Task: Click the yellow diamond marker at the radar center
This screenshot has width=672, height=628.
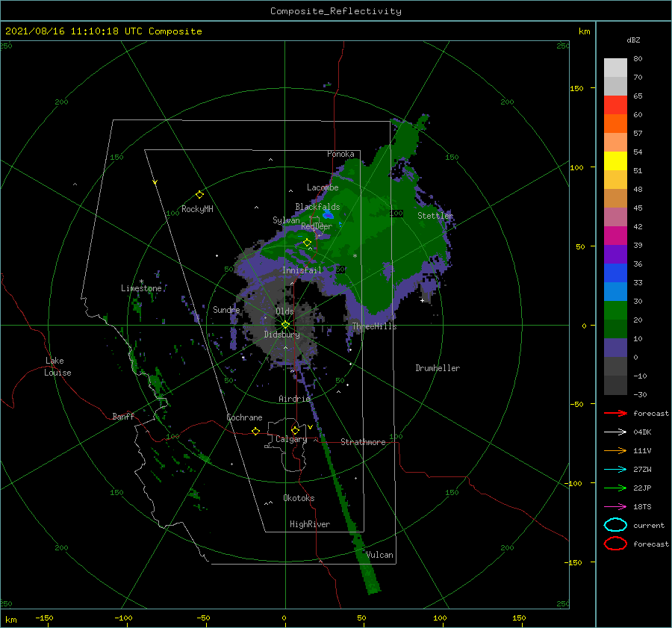Action: tap(285, 325)
